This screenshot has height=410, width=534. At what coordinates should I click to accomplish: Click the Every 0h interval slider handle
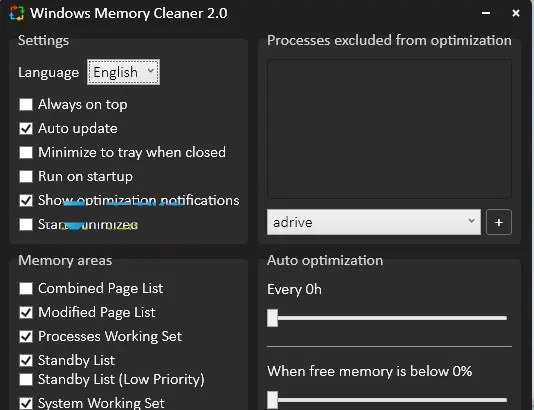(272, 318)
